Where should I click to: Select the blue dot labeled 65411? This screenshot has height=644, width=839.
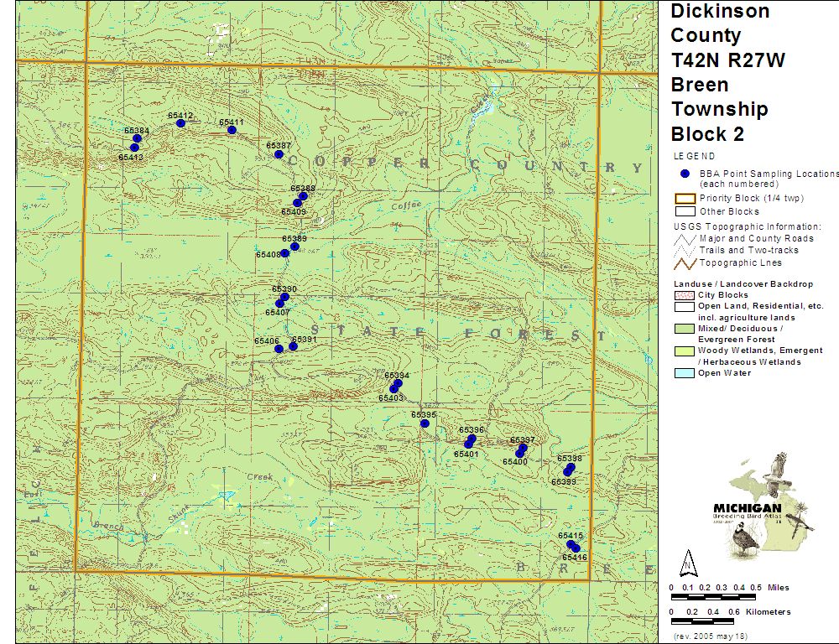[x=232, y=130]
